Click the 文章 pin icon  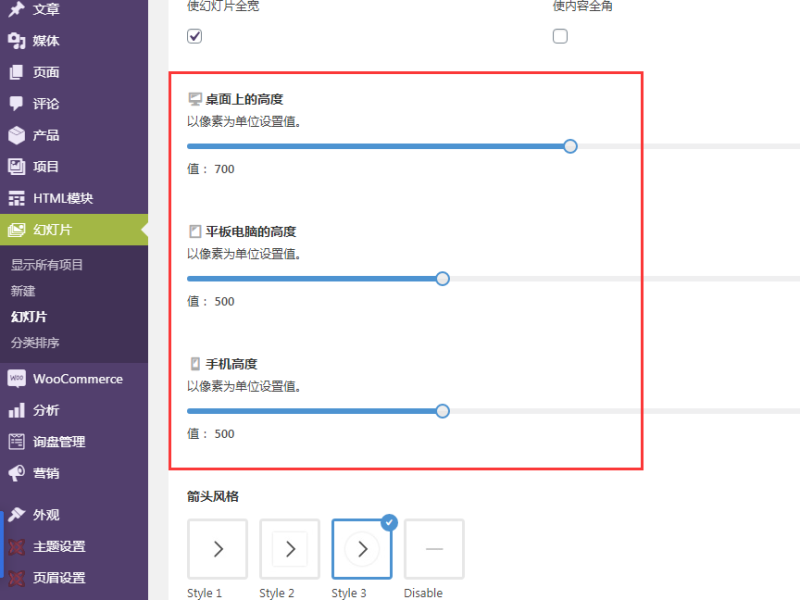pos(16,9)
